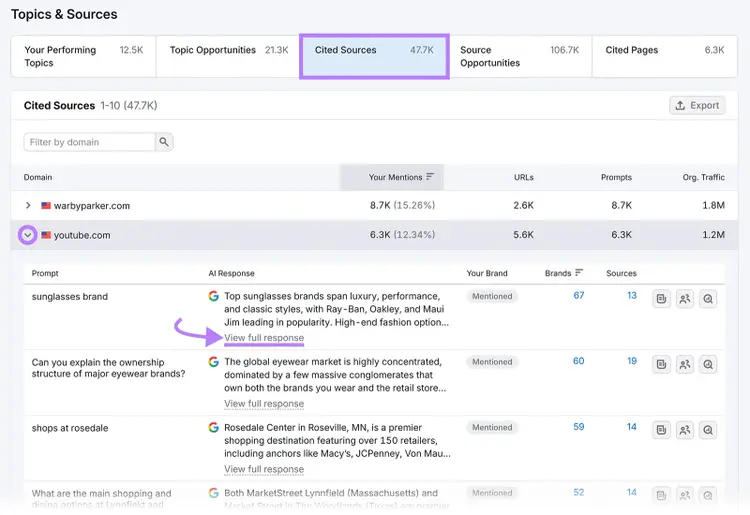This screenshot has height=515, width=750.
Task: Click people icon for eyewear ownership row
Action: (685, 364)
